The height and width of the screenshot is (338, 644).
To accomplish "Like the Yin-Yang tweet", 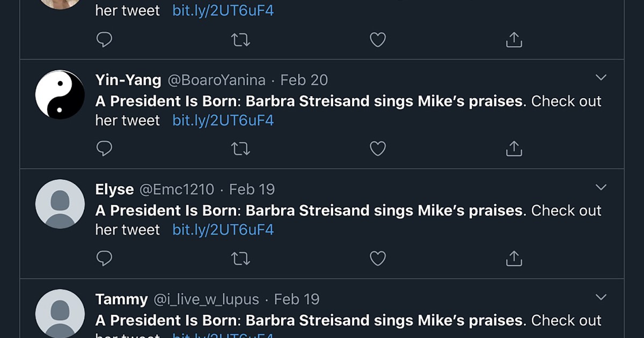I will point(378,149).
